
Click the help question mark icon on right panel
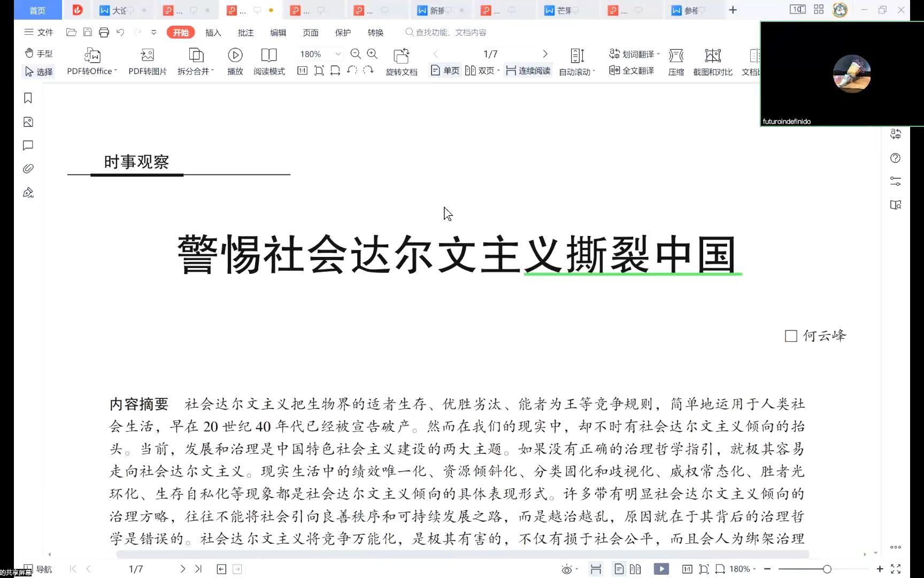click(x=896, y=158)
